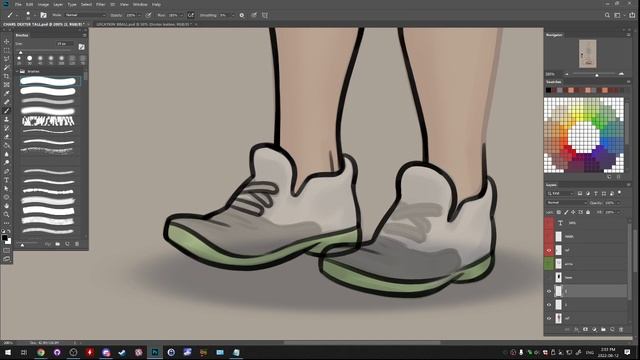Open the layer Fill dropdown

[x=618, y=212]
